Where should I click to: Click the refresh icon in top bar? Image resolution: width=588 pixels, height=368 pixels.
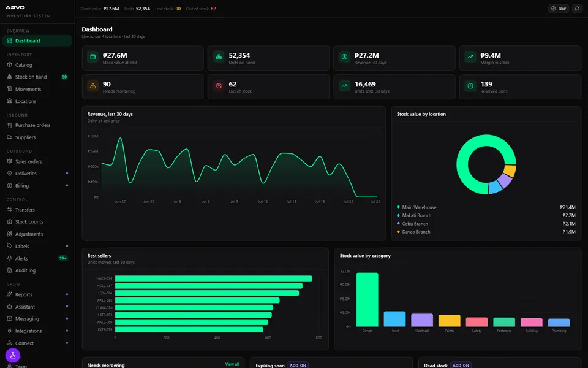coord(577,9)
